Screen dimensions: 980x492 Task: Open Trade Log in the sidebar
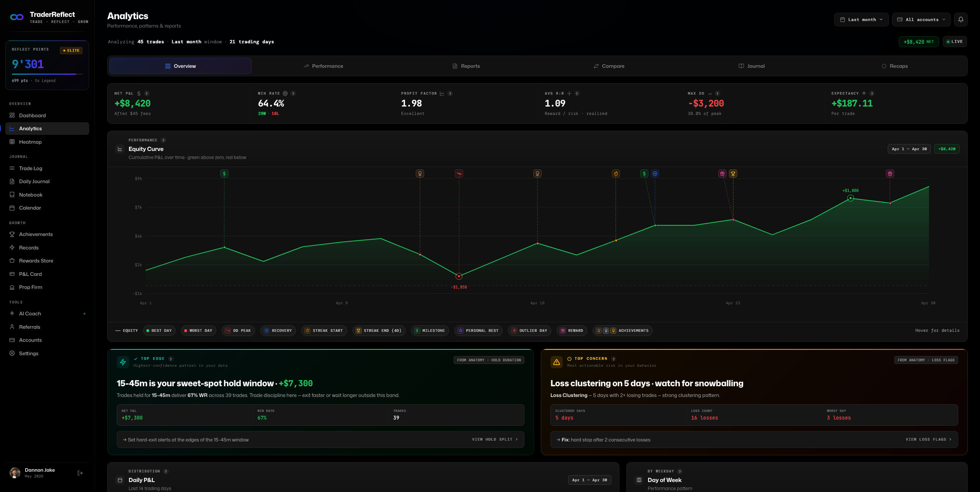click(x=47, y=168)
